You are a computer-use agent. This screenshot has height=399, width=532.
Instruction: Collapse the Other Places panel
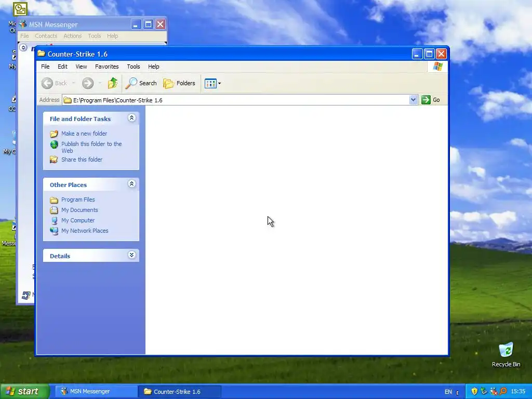[131, 183]
